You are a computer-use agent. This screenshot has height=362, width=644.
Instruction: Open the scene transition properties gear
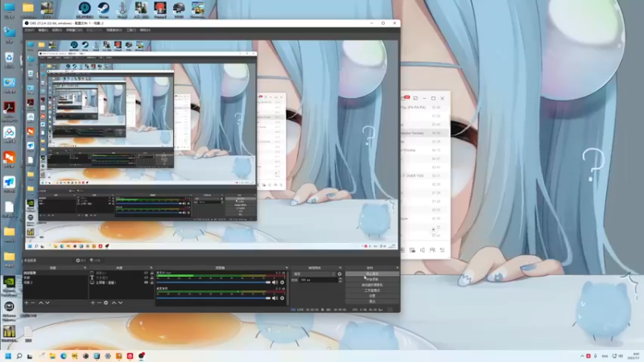(339, 274)
